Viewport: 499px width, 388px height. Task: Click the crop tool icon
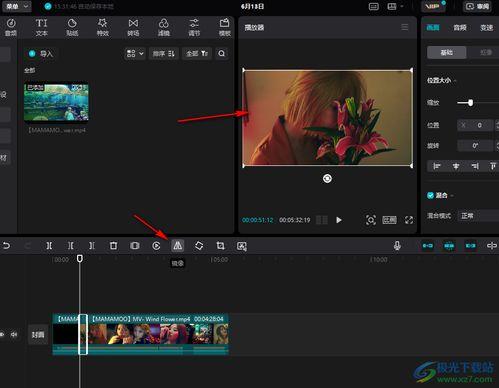coord(220,246)
